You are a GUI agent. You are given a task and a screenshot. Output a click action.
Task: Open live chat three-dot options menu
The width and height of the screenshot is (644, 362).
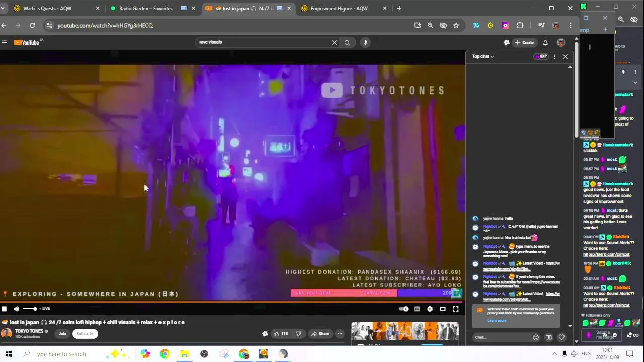(555, 57)
